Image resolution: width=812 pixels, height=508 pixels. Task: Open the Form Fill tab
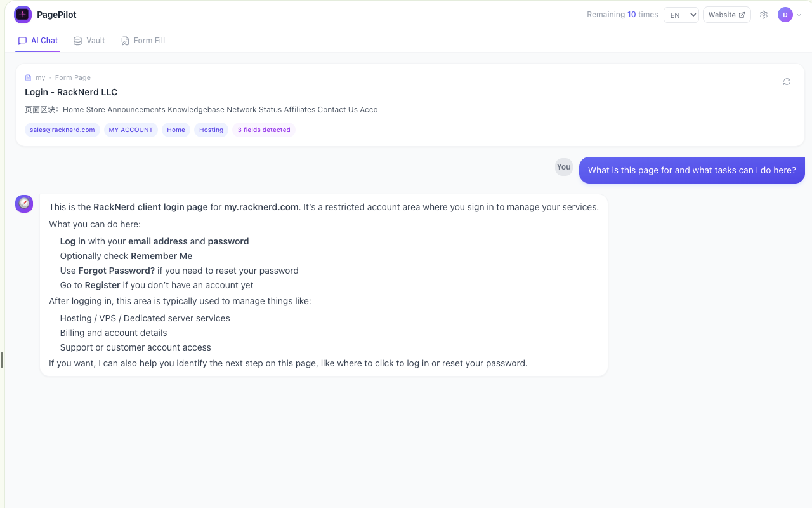point(143,41)
